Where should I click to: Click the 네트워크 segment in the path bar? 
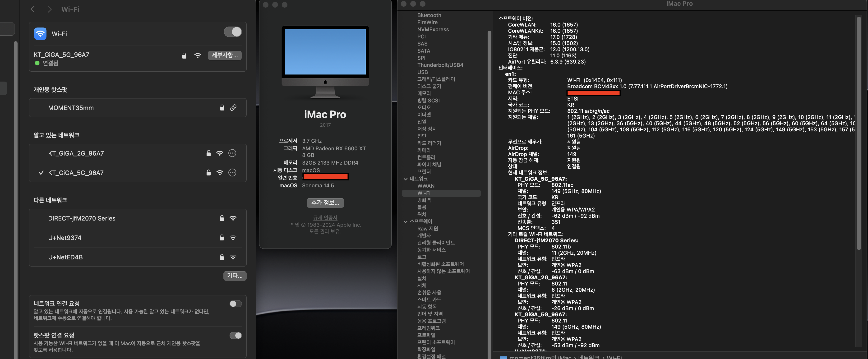tap(588, 357)
